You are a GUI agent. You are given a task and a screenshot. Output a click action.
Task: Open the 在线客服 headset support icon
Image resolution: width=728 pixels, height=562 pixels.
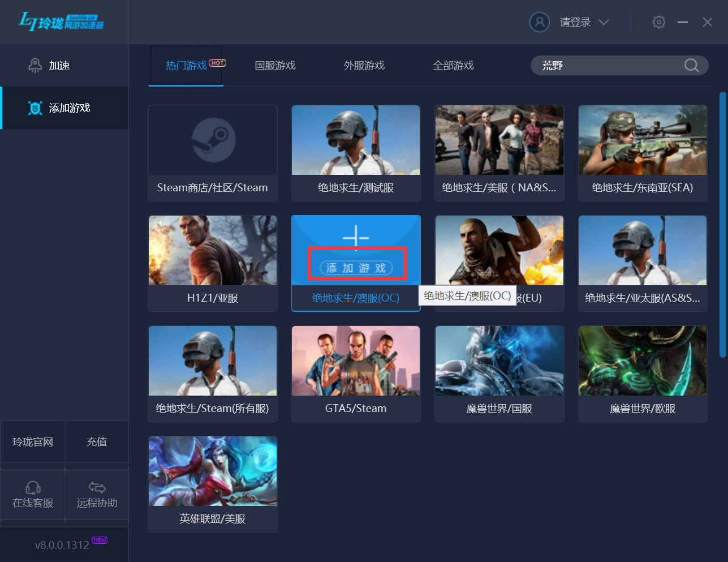coord(32,487)
